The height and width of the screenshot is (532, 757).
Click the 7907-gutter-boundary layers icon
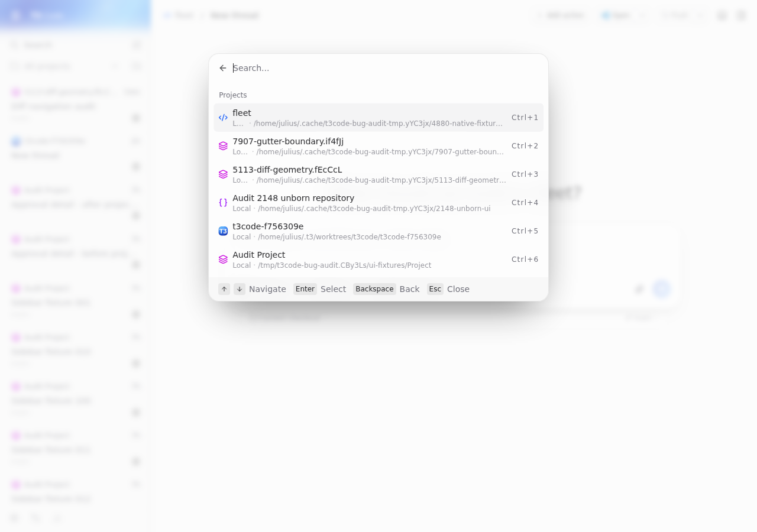pos(223,146)
